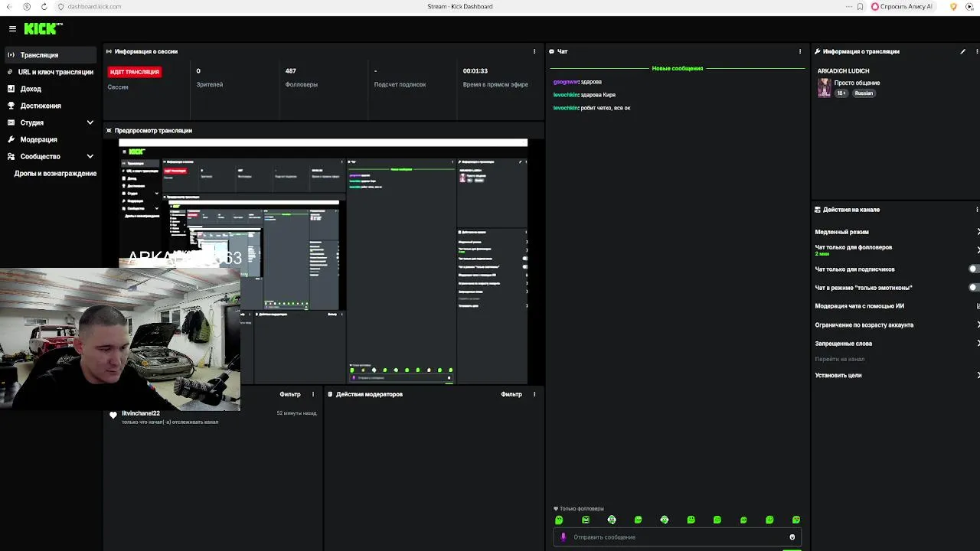The height and width of the screenshot is (551, 980).
Task: Open AI chat moderation external link icon
Action: point(977,306)
